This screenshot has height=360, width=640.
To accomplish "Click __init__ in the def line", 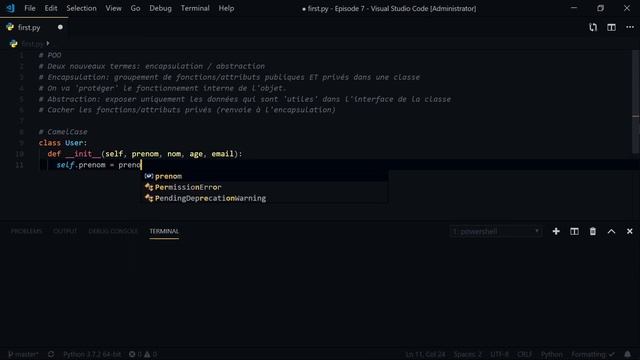I will pos(83,154).
